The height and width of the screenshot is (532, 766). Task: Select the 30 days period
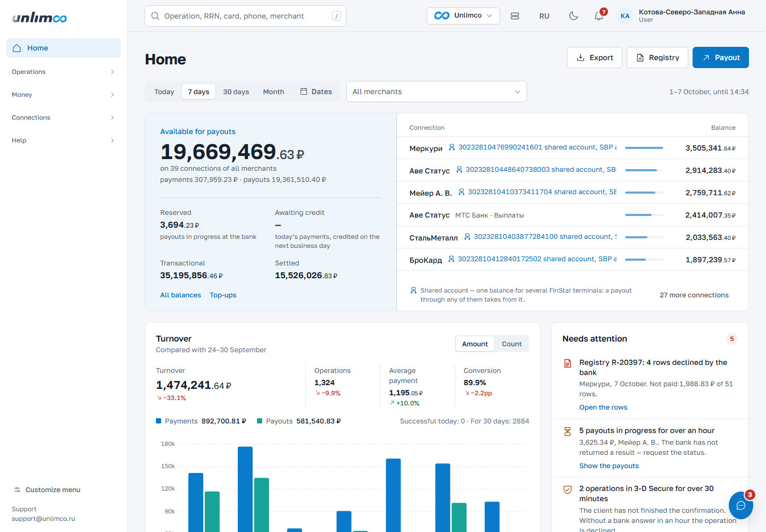tap(236, 92)
